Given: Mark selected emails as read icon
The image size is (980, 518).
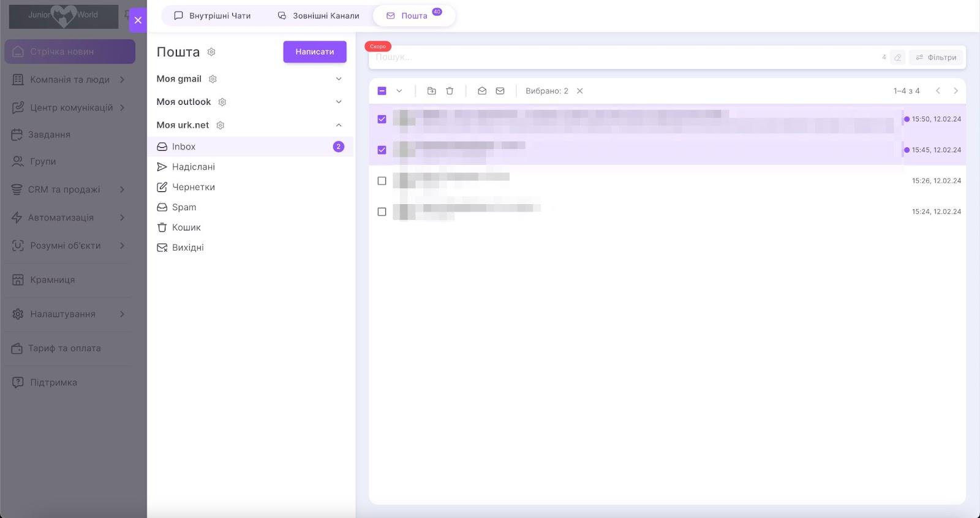Looking at the screenshot, I should (x=482, y=91).
